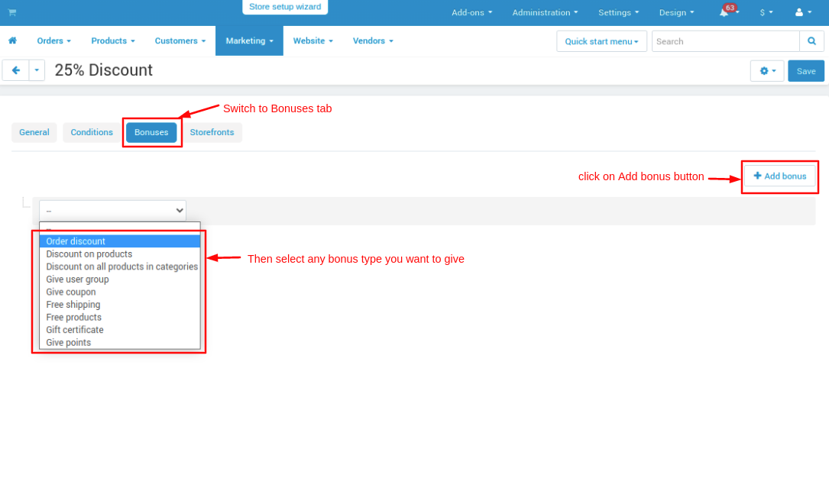
Task: Switch to the Conditions tab
Action: tap(92, 132)
